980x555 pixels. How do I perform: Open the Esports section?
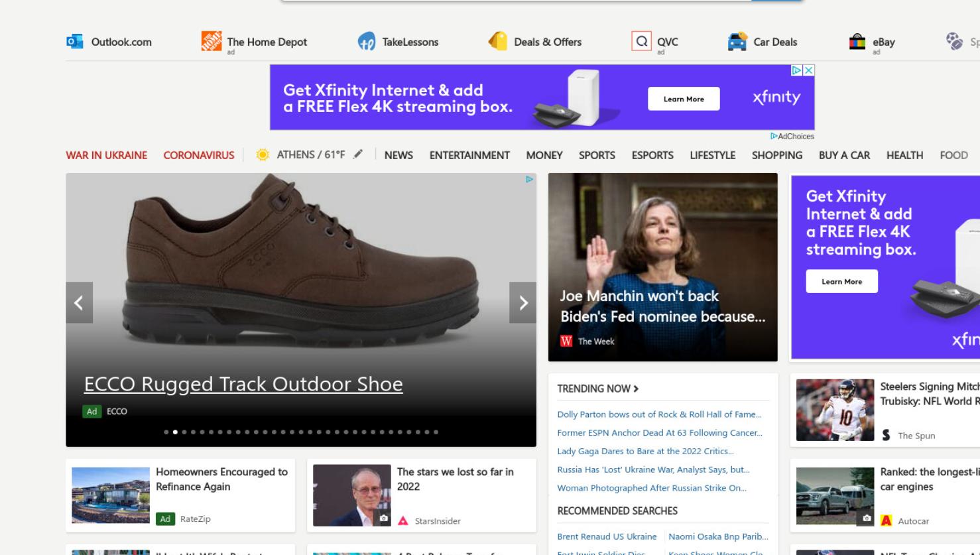point(652,155)
